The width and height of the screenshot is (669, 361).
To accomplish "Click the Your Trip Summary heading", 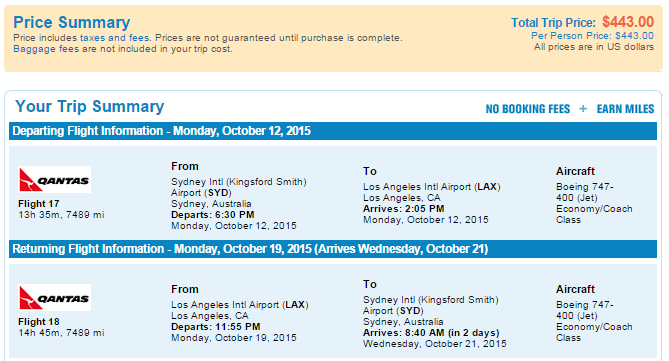I will [90, 106].
